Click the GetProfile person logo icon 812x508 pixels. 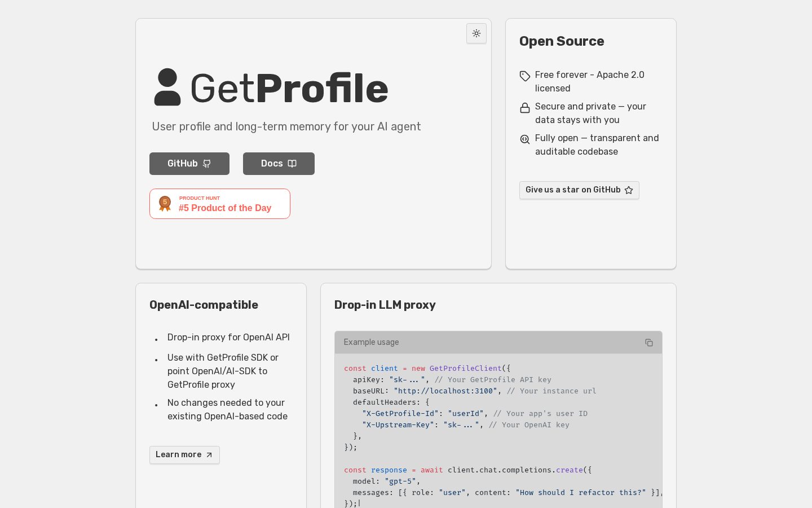click(167, 87)
